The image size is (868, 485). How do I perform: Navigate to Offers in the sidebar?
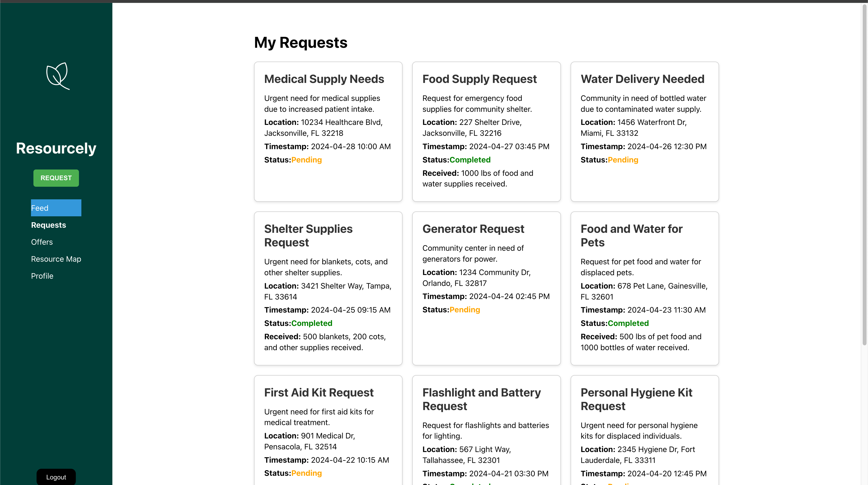42,242
